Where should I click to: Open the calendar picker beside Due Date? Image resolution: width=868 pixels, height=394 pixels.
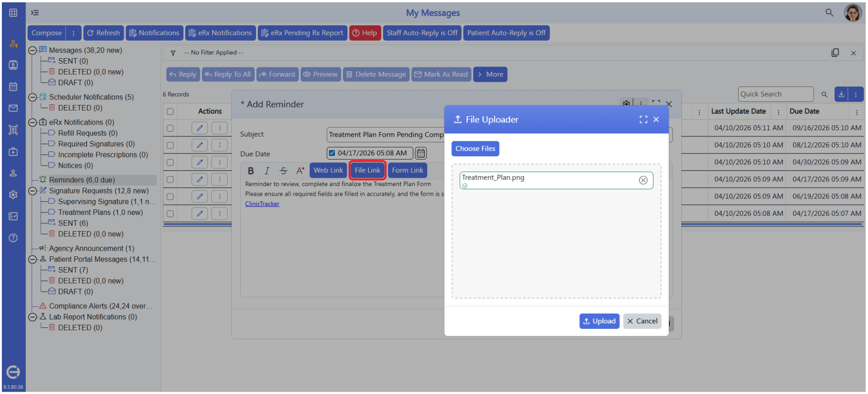pos(421,153)
